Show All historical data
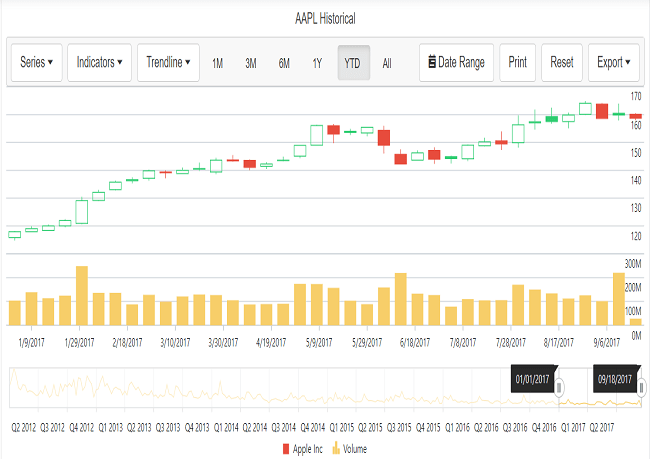Screen dimensions: 650x475 point(387,63)
